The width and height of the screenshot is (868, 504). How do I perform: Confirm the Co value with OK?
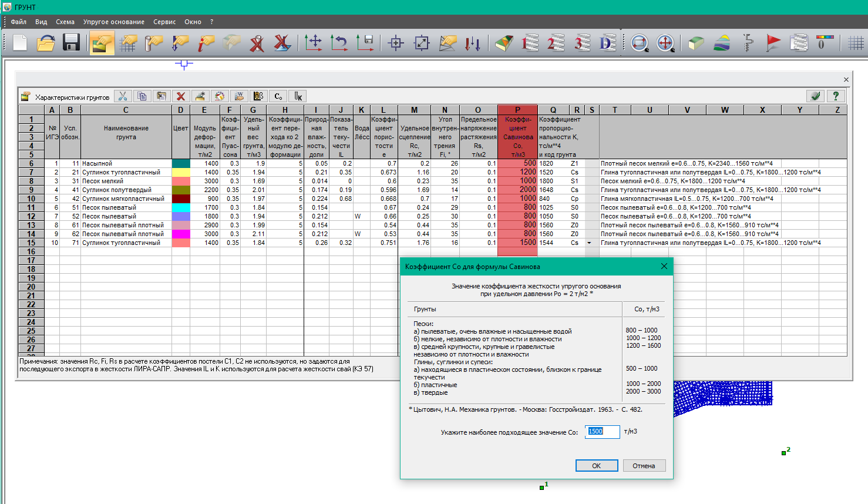[x=596, y=465]
